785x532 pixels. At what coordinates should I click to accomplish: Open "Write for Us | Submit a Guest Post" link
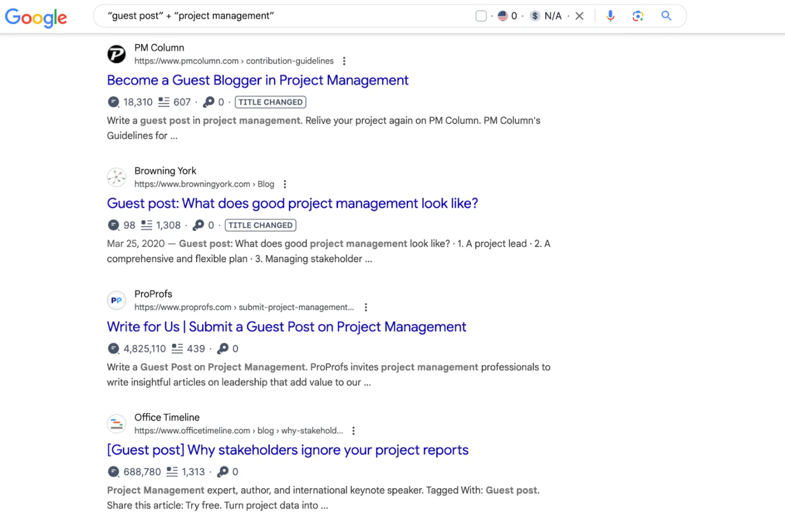pyautogui.click(x=287, y=327)
